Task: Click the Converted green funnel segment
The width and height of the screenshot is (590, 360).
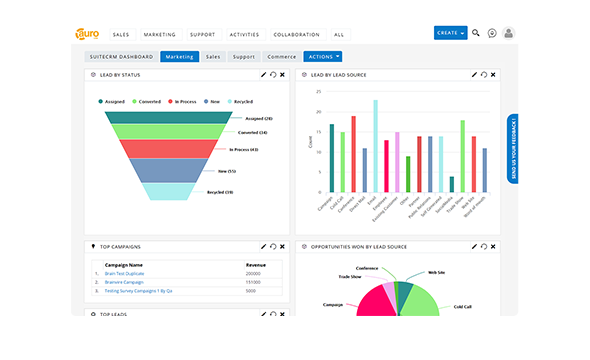Action: (168, 131)
